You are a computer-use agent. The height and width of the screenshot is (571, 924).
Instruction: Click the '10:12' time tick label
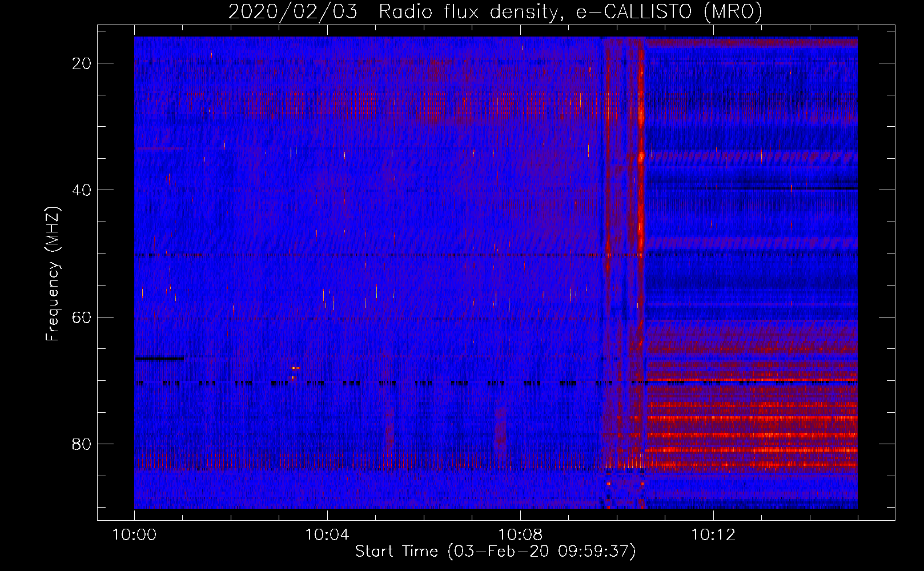(713, 535)
